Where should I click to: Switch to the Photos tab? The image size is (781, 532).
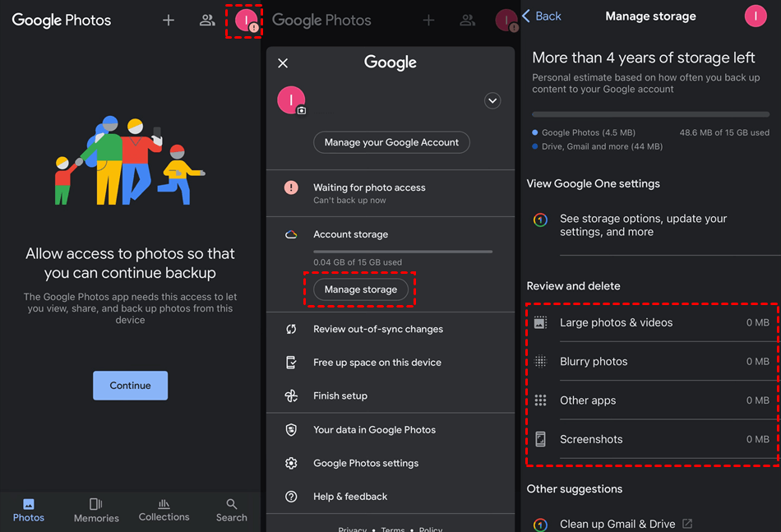coord(29,511)
